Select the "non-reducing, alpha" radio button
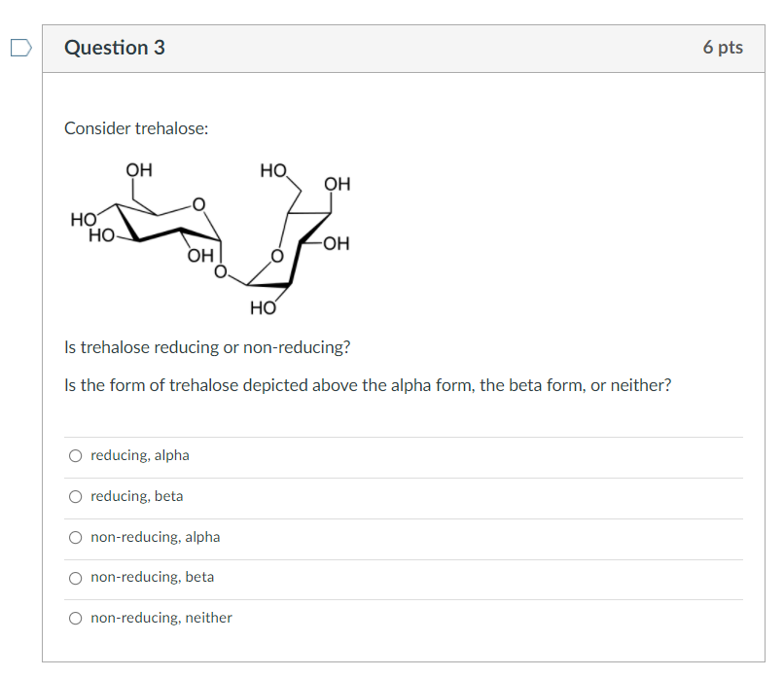784x678 pixels. tap(75, 537)
